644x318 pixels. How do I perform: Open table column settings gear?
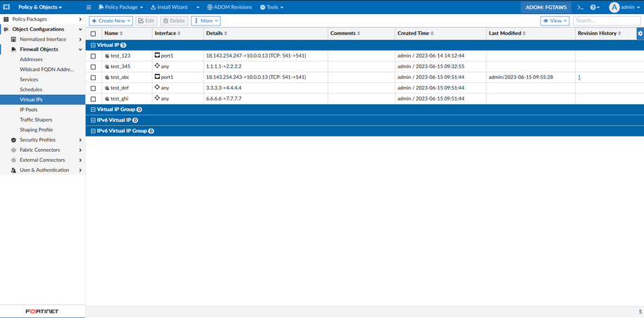pyautogui.click(x=640, y=34)
